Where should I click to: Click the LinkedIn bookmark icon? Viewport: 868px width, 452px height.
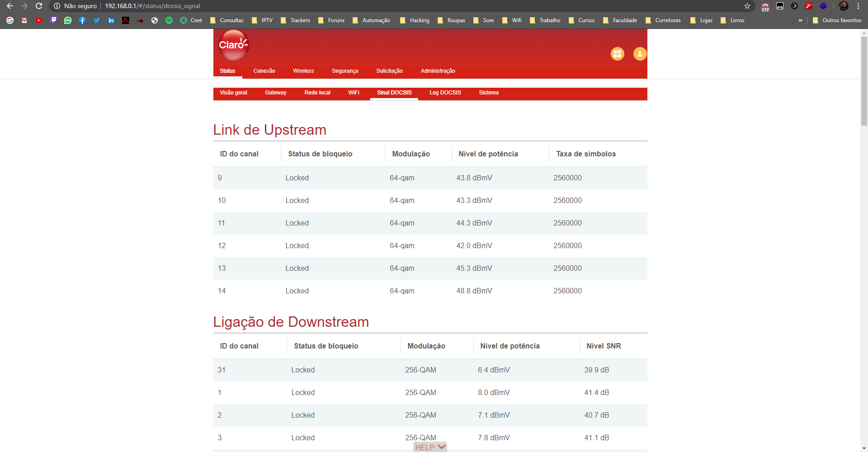(111, 20)
